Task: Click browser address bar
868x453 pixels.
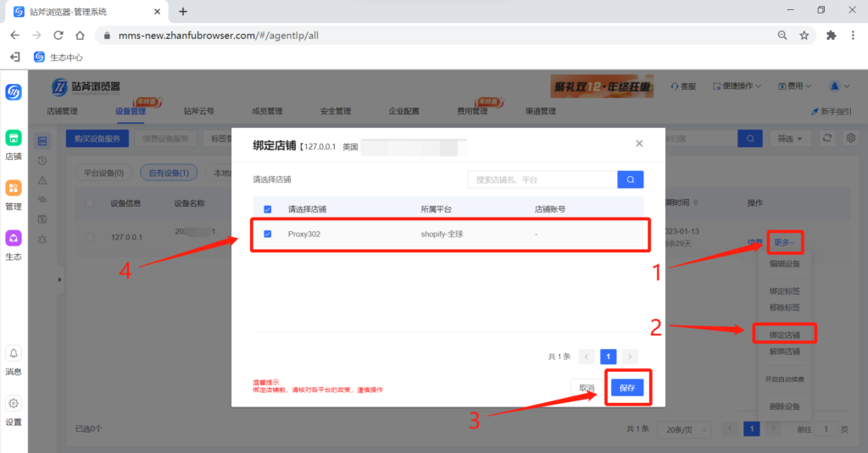Action: pos(437,36)
